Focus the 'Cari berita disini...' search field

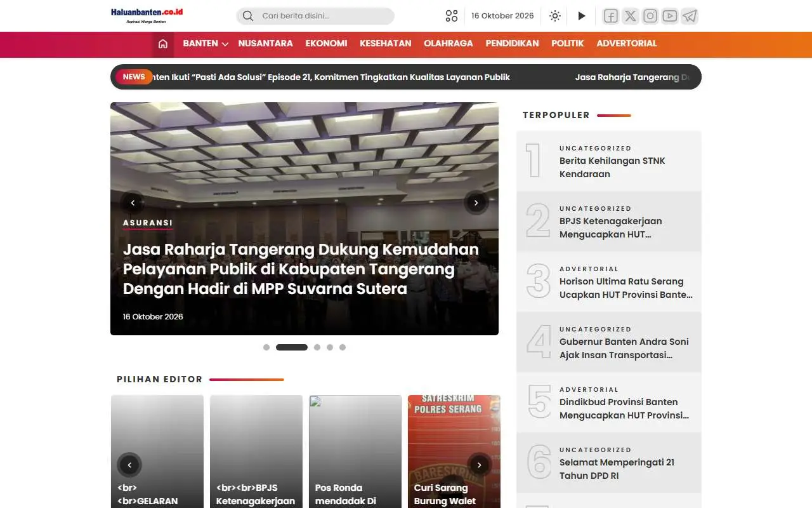[x=315, y=16]
